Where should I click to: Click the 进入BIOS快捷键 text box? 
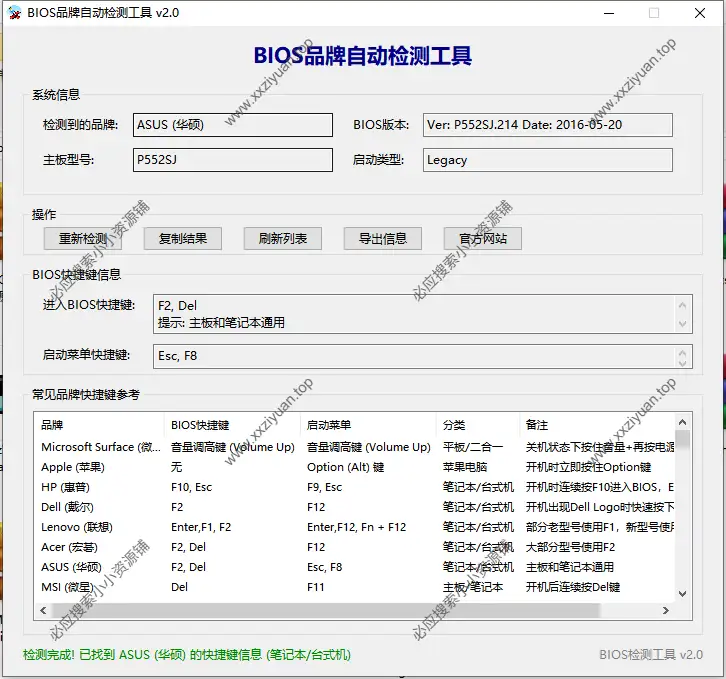[x=415, y=314]
